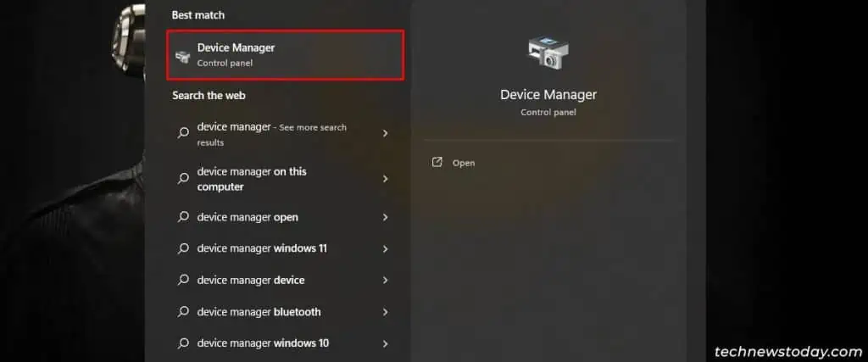Click search icon beside 'device manager open'
This screenshot has height=362, width=868.
pos(183,217)
